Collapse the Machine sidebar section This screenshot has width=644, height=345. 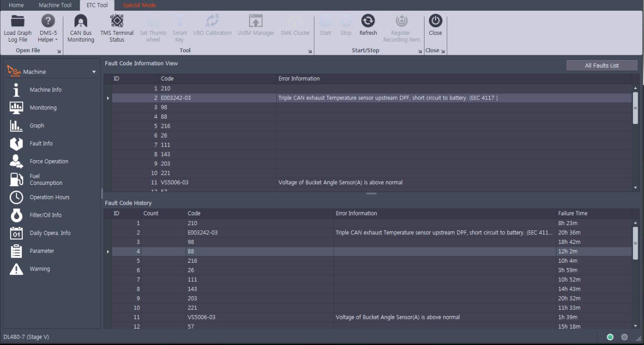94,72
